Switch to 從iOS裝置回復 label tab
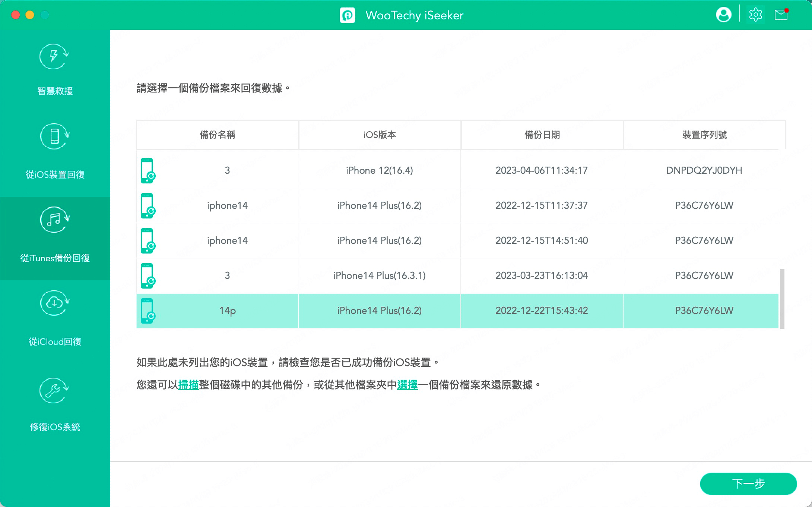This screenshot has width=812, height=507. click(55, 174)
